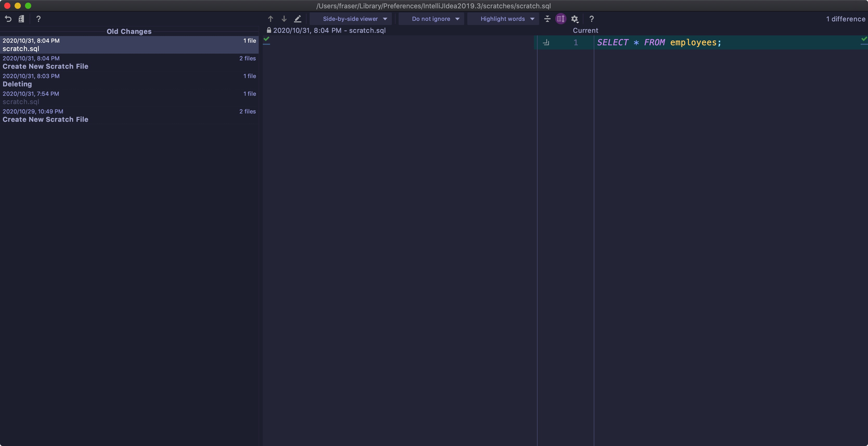868x446 pixels.
Task: Jump to previous difference arrow
Action: point(270,19)
